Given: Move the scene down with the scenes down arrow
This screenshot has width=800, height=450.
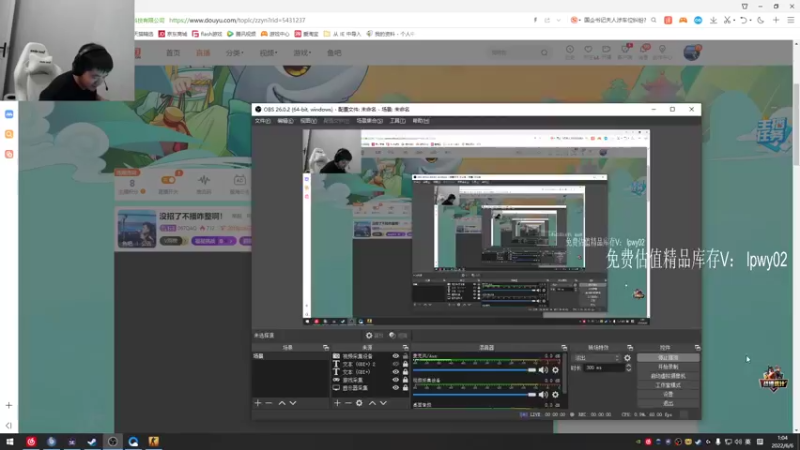Looking at the screenshot, I should tap(293, 403).
